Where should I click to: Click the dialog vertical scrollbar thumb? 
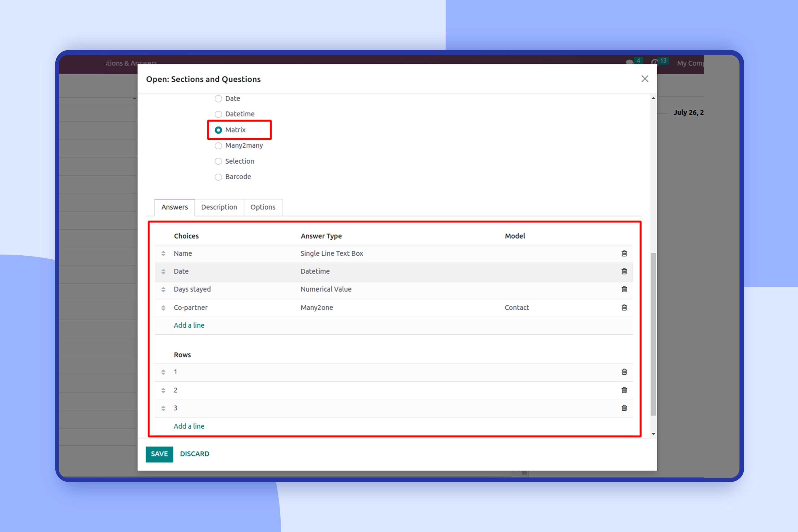point(653,334)
